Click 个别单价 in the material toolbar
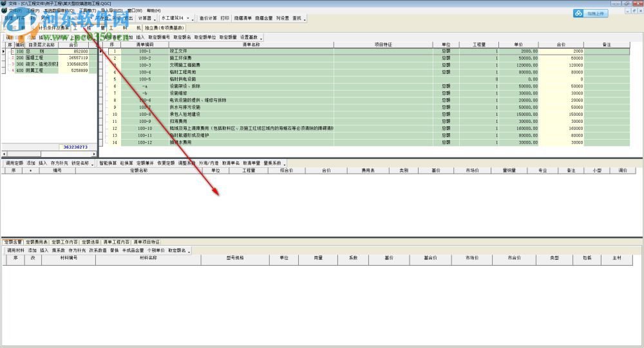644x348 pixels. pos(156,250)
